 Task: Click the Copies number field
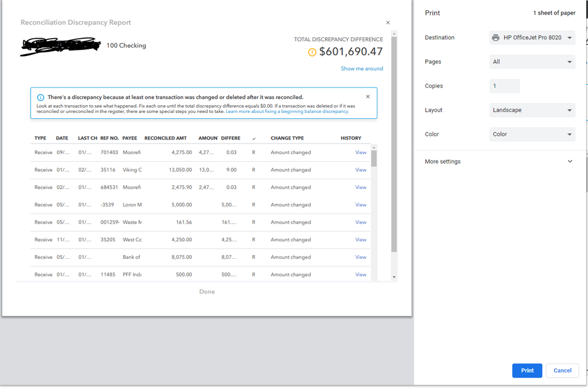[x=504, y=86]
